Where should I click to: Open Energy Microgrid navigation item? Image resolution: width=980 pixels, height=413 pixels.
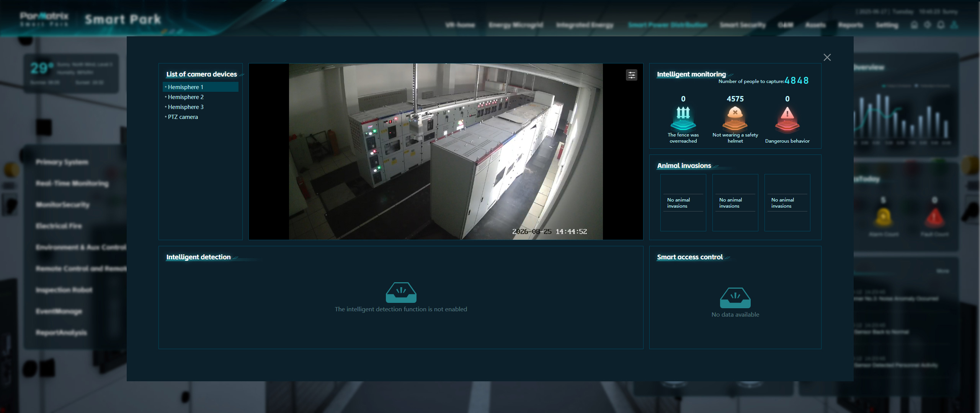click(516, 25)
